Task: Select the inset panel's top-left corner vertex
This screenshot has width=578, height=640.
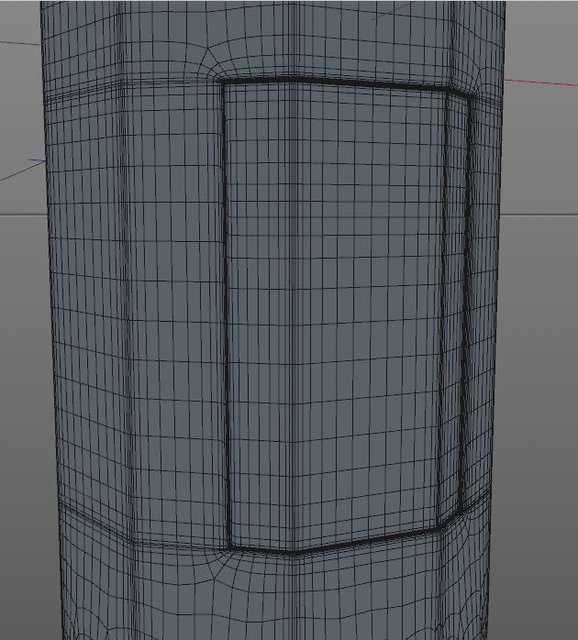Action: tap(223, 84)
